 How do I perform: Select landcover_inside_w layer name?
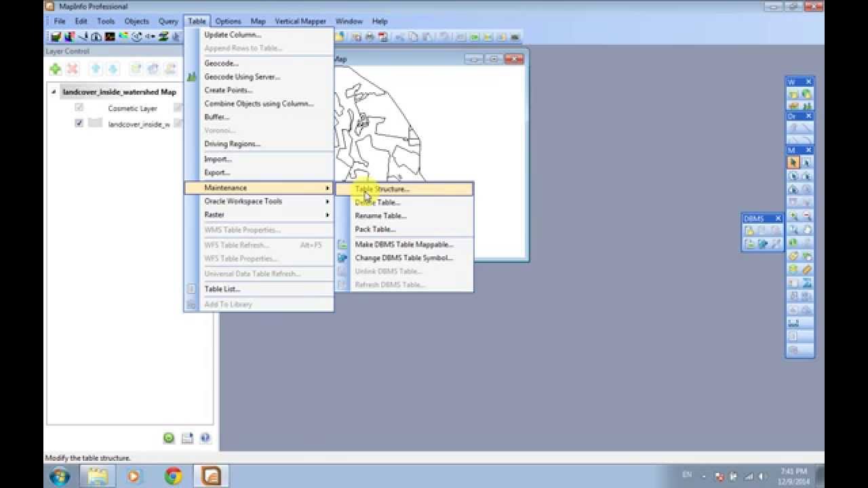[139, 125]
